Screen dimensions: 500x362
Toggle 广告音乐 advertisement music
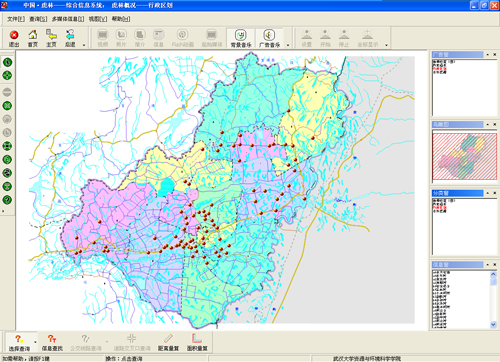[x=269, y=38]
